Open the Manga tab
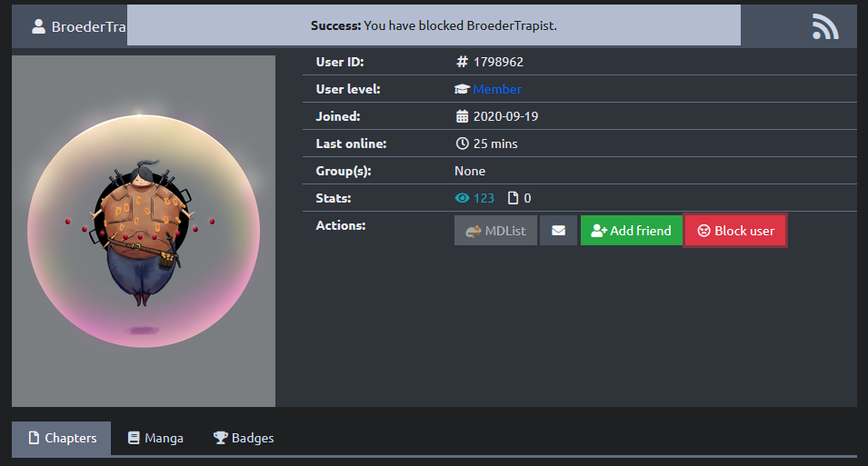 155,438
